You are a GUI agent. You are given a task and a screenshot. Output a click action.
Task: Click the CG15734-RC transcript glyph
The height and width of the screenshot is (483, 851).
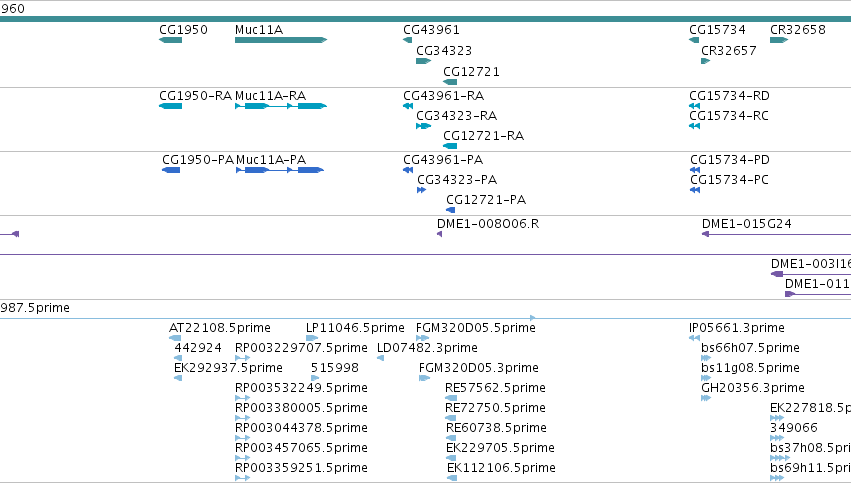click(x=694, y=126)
